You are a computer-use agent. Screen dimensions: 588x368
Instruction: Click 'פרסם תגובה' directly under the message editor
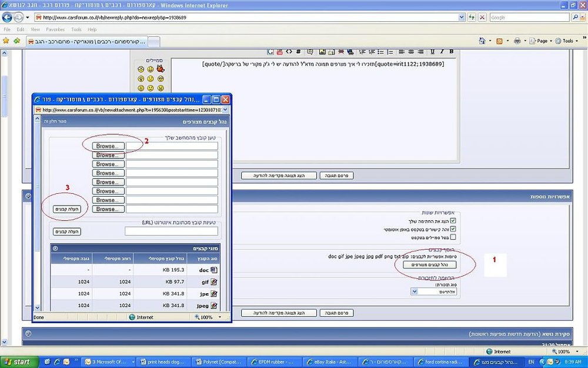336,175
